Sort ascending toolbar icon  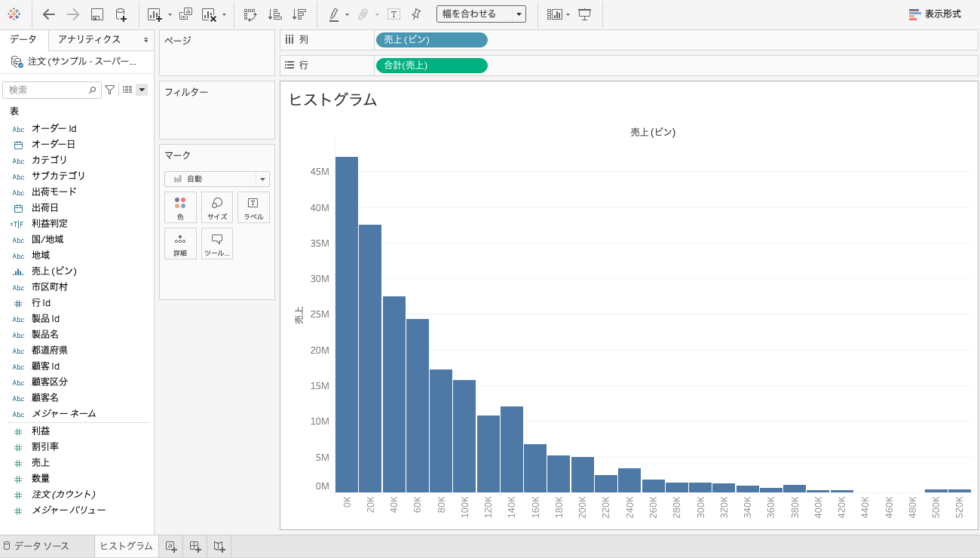274,14
